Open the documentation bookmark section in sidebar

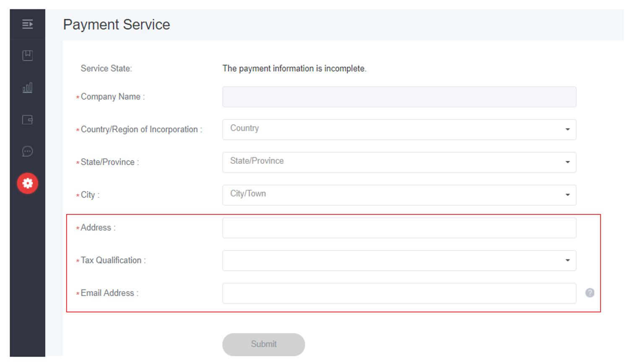click(27, 55)
